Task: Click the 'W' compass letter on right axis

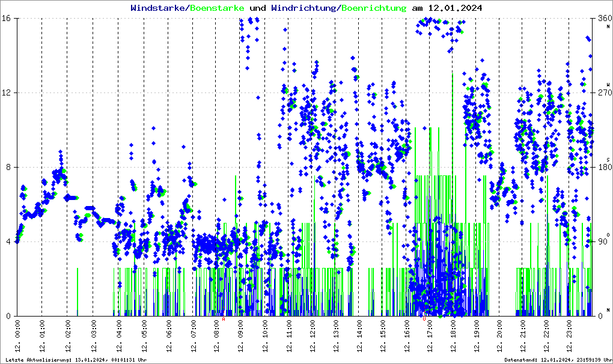Action: point(608,85)
